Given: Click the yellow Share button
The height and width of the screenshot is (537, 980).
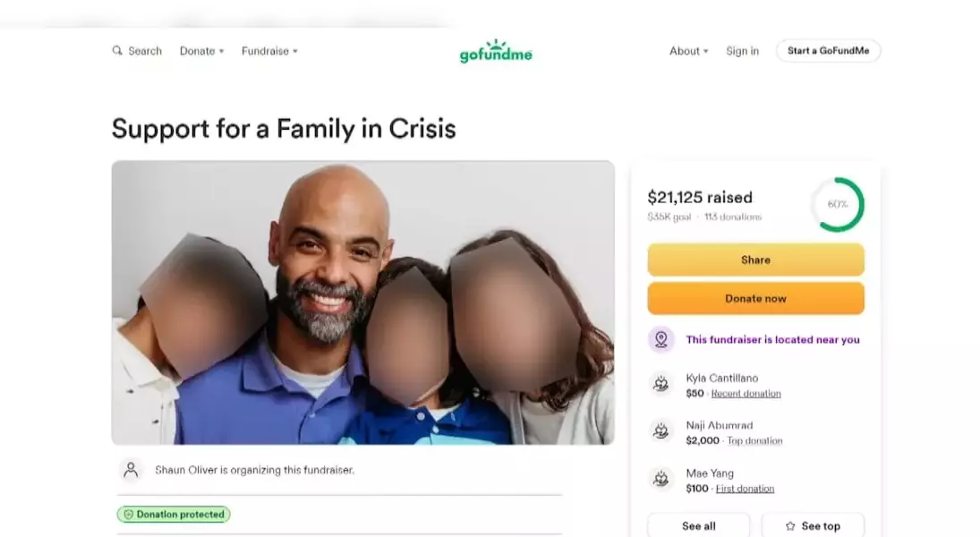Looking at the screenshot, I should coord(755,260).
